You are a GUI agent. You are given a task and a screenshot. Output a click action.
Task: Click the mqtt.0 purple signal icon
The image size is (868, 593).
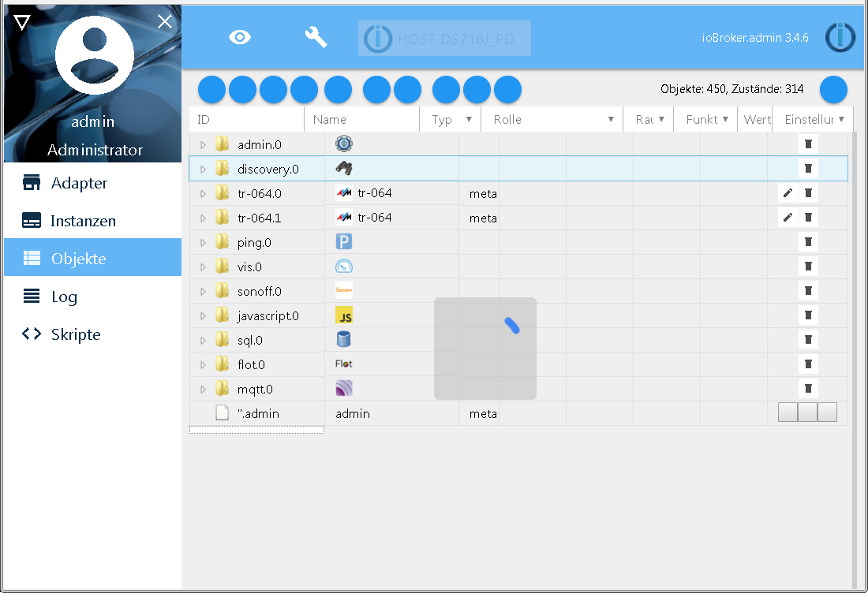pos(344,388)
